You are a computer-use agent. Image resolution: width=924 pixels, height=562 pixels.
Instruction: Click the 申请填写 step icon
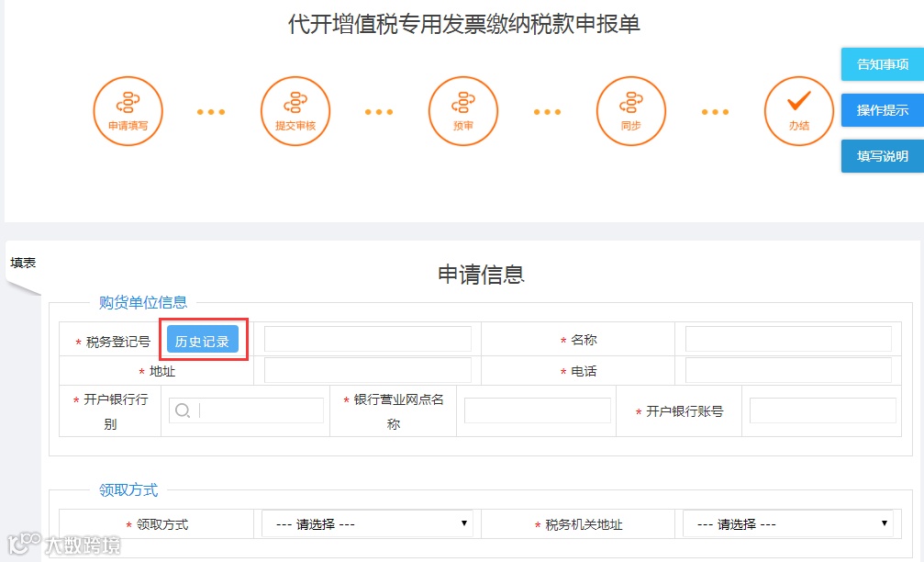(x=128, y=111)
